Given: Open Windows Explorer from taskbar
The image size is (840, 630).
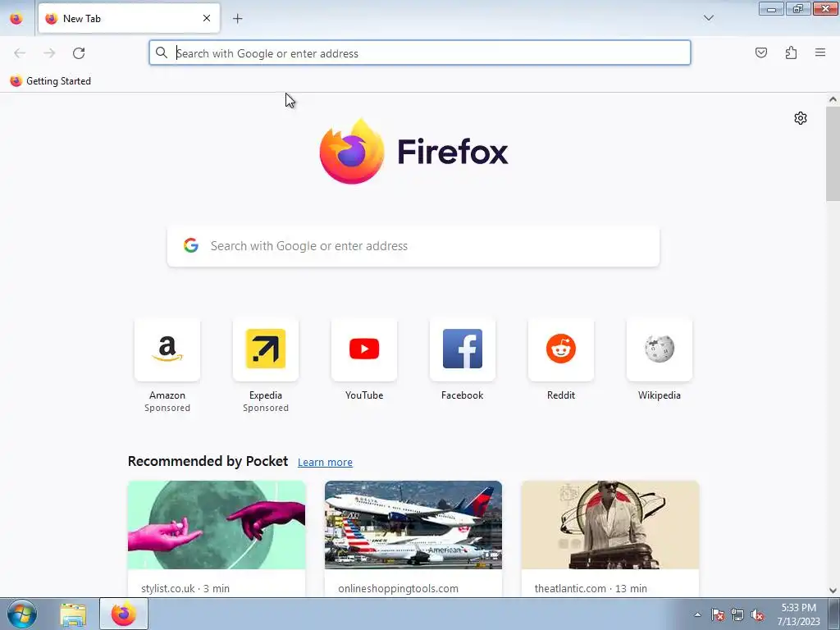Looking at the screenshot, I should coord(73,614).
